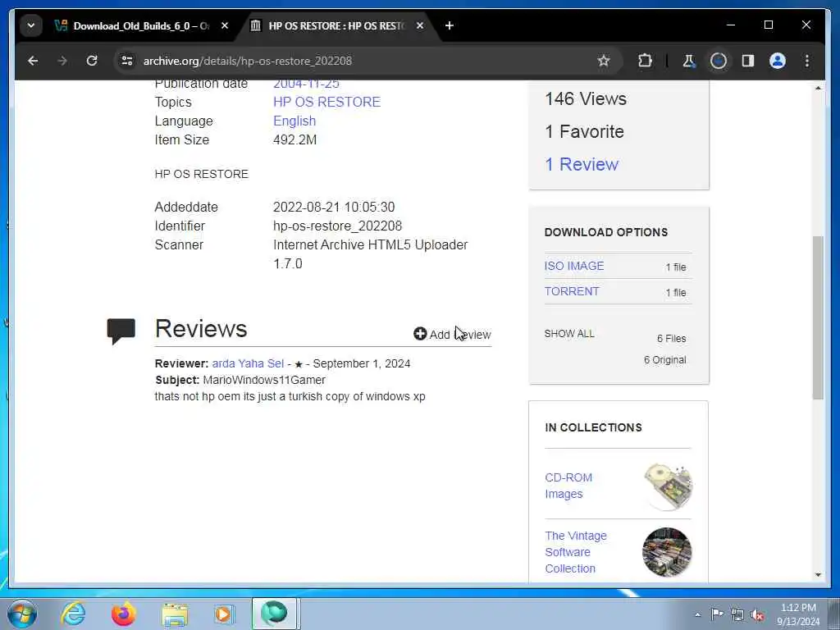Click the Item Size 492.2M value
Image resolution: width=840 pixels, height=630 pixels.
294,139
